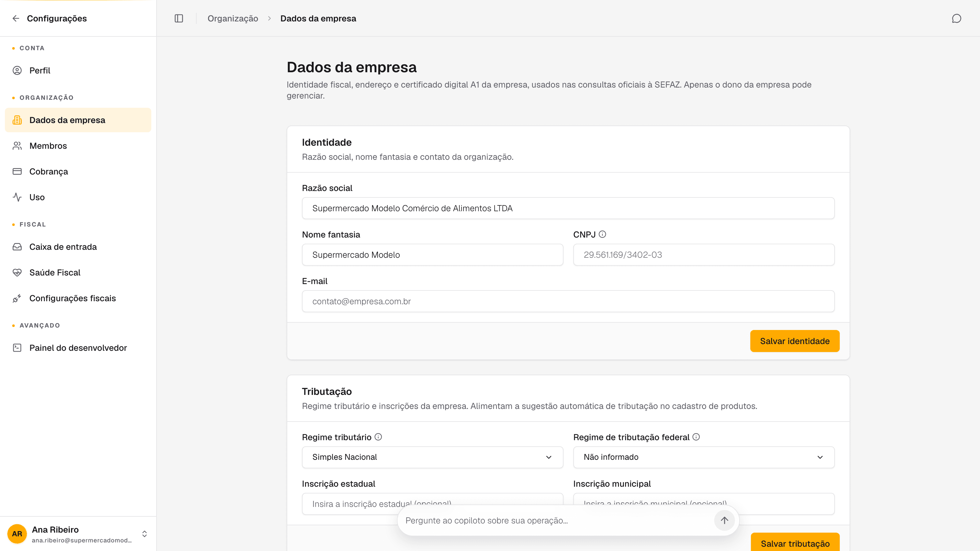The height and width of the screenshot is (551, 980).
Task: Click the Salvar identidade button
Action: coord(795,341)
